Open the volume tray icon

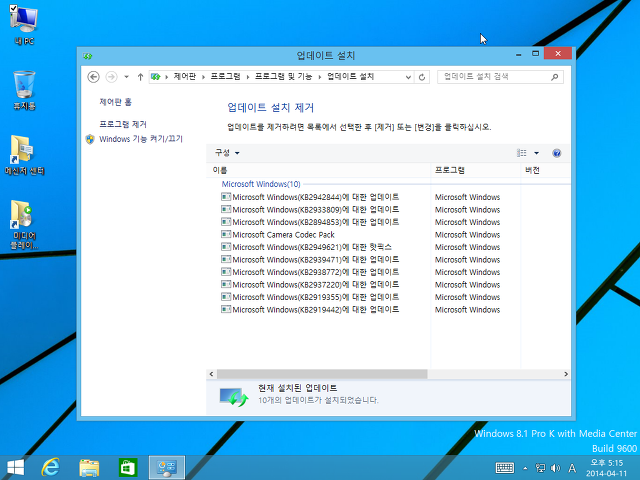pos(556,468)
